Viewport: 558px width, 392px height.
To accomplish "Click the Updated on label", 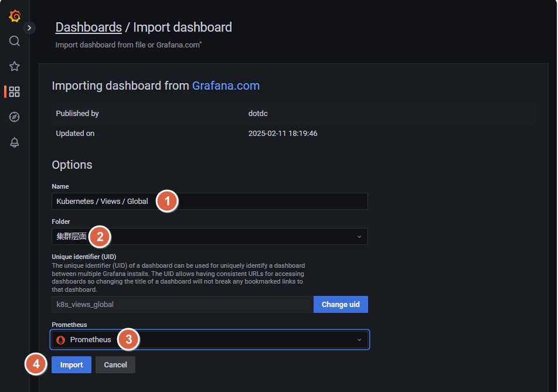I will (75, 134).
